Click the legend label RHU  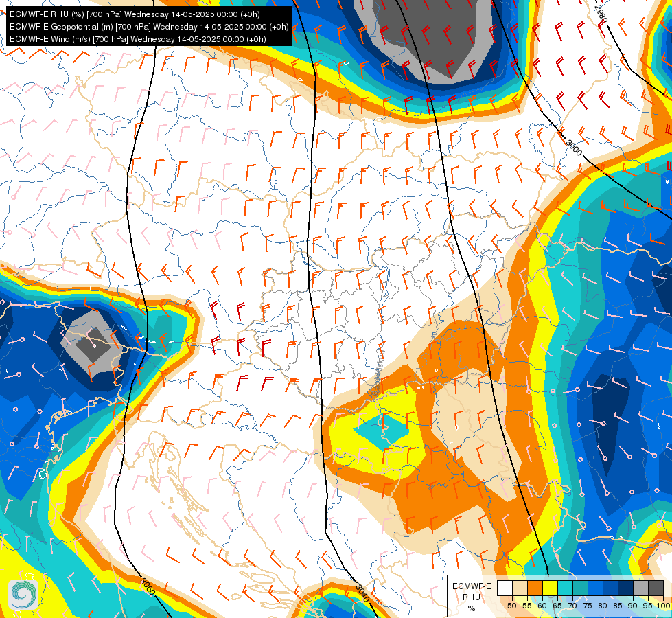coord(472,597)
